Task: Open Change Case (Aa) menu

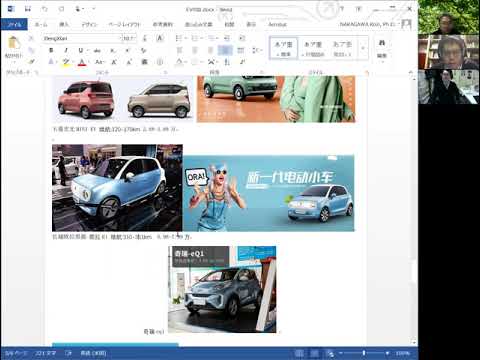Action: [x=99, y=62]
